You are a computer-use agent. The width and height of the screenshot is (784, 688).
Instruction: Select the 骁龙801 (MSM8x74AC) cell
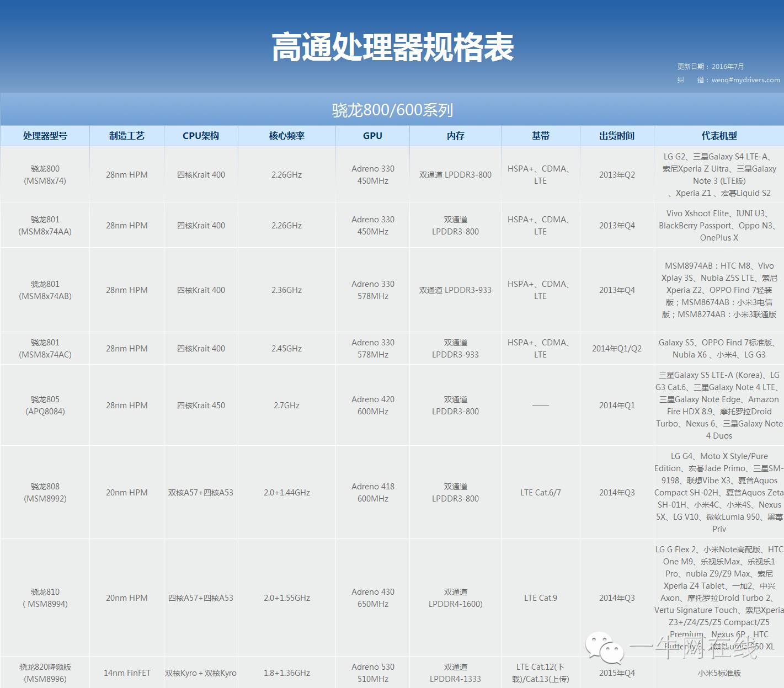coord(45,349)
